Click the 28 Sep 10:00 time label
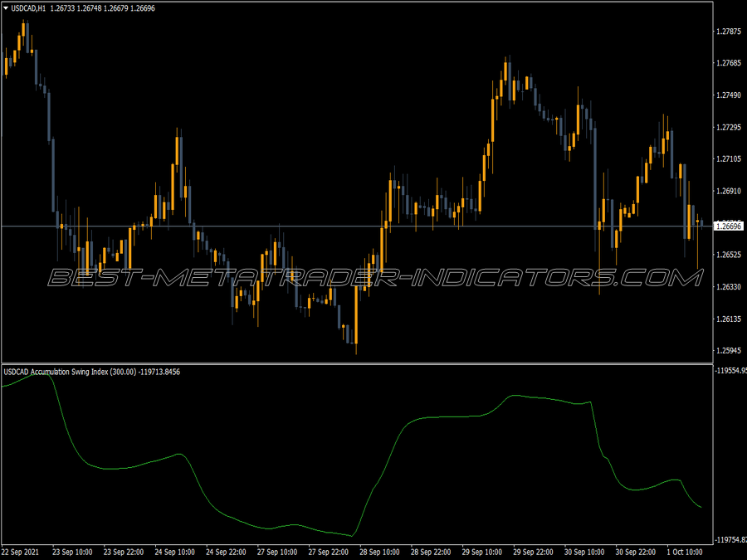The height and width of the screenshot is (560, 747). (x=379, y=552)
